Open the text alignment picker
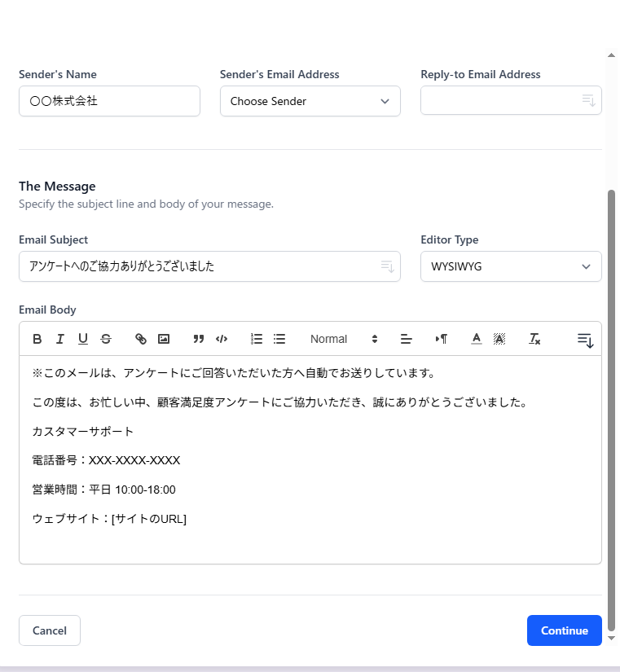Image resolution: width=620 pixels, height=672 pixels. [407, 339]
